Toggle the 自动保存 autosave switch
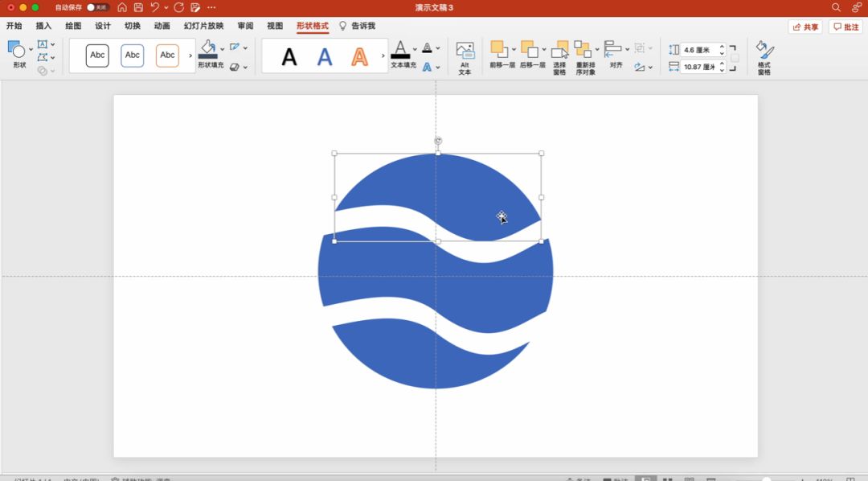868x481 pixels. [97, 7]
